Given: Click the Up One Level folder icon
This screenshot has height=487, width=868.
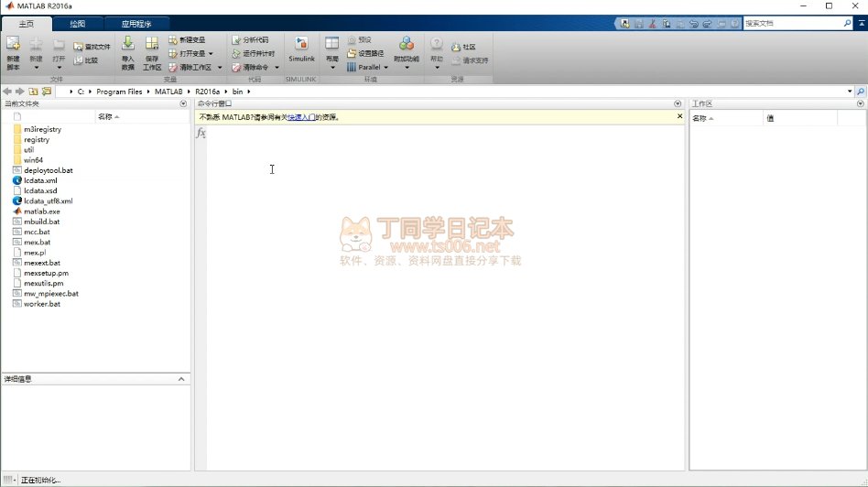Looking at the screenshot, I should coord(33,92).
